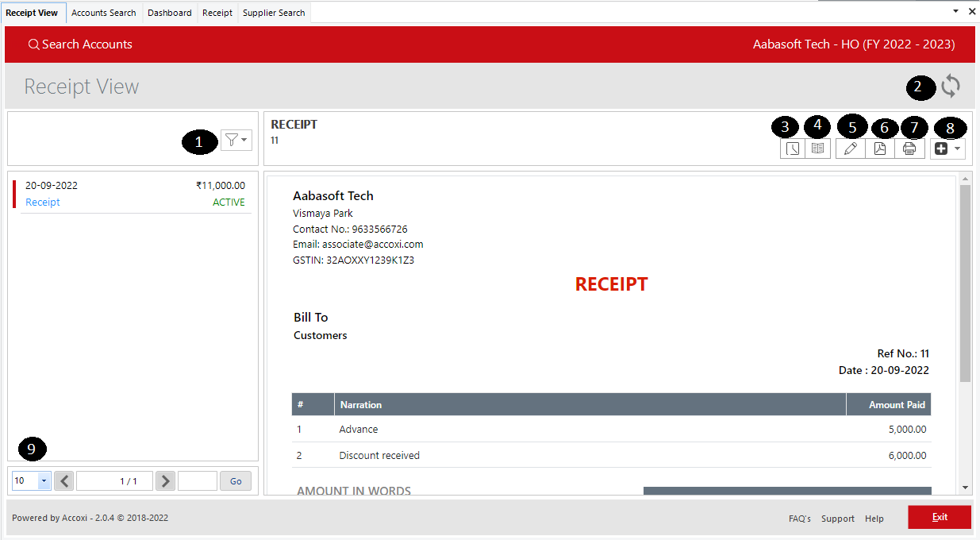Go to previous page arrow
The width and height of the screenshot is (980, 540).
(x=64, y=480)
